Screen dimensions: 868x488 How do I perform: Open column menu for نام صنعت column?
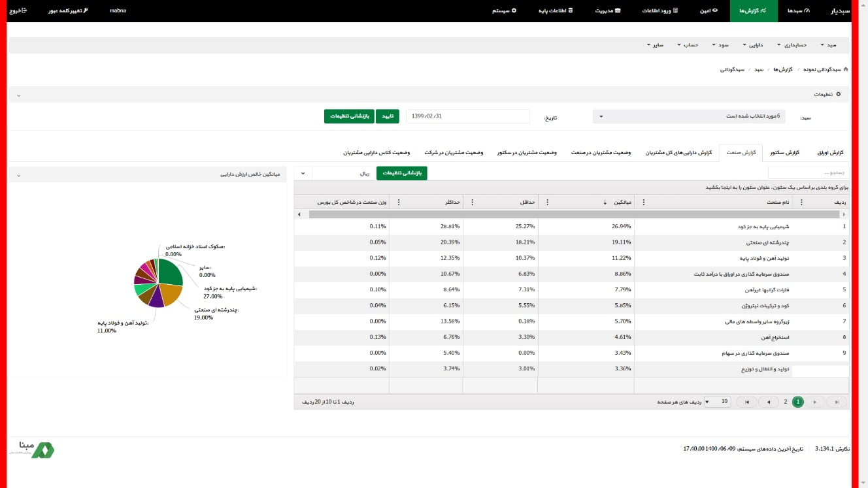coord(644,203)
